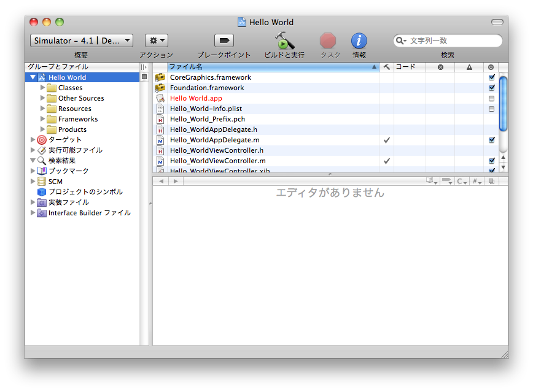Uncheck the CoreGraphics.framework target checkbox
533x392 pixels.
(491, 78)
